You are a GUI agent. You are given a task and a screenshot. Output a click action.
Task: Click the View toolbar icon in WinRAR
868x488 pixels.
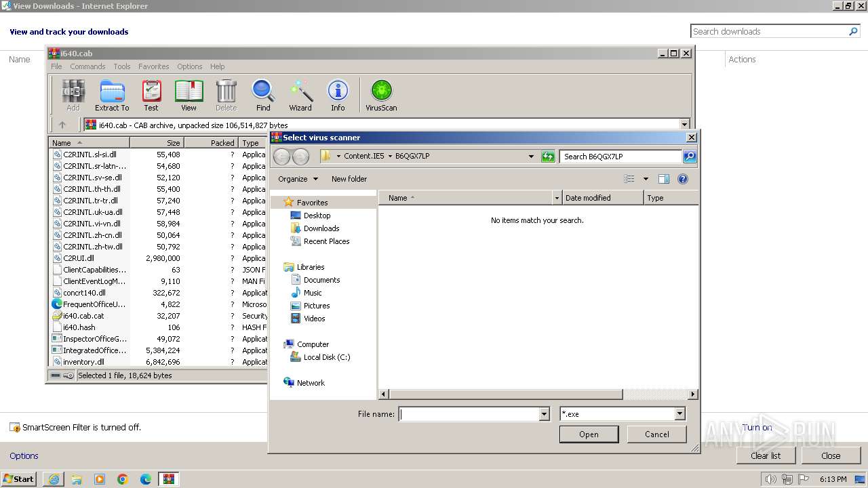189,95
